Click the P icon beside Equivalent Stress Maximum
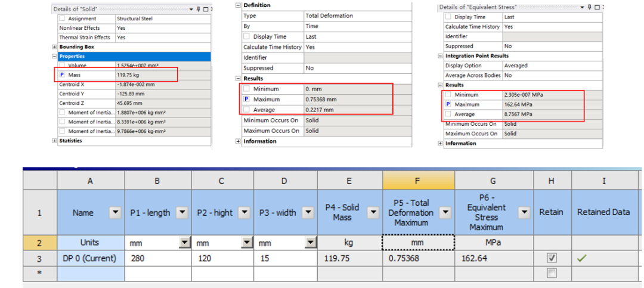Screen dimensions: 644x288 click(x=448, y=104)
